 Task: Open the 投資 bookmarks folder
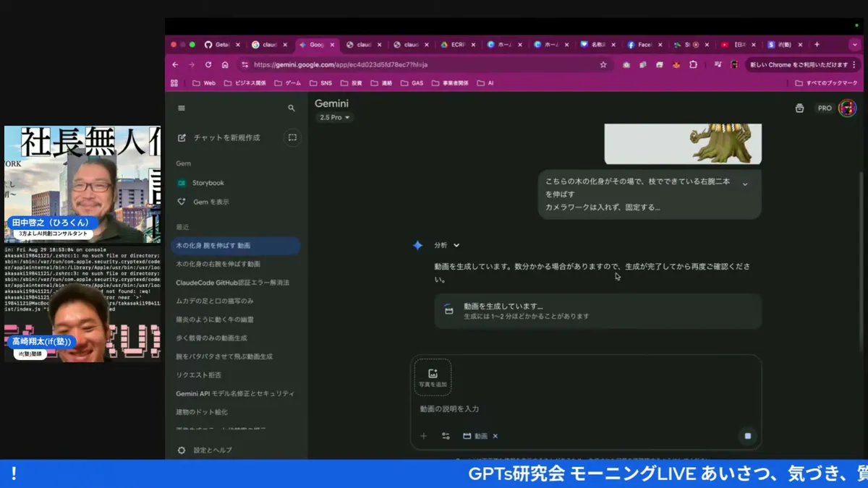click(x=352, y=83)
